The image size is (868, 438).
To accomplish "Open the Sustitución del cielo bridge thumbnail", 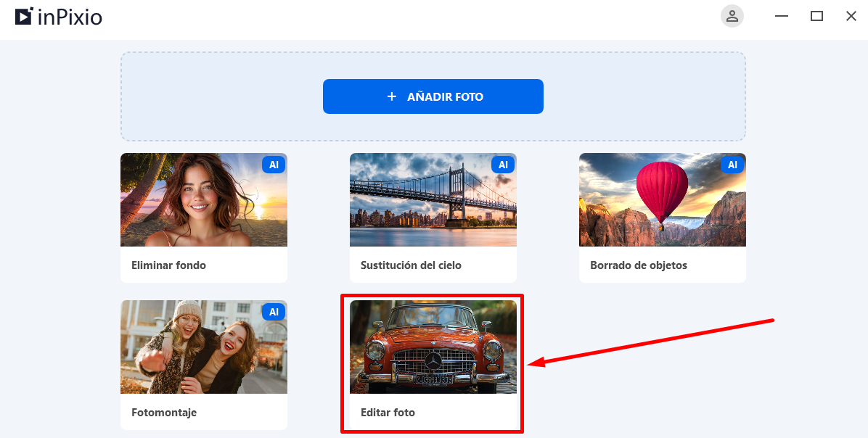I will [x=433, y=199].
